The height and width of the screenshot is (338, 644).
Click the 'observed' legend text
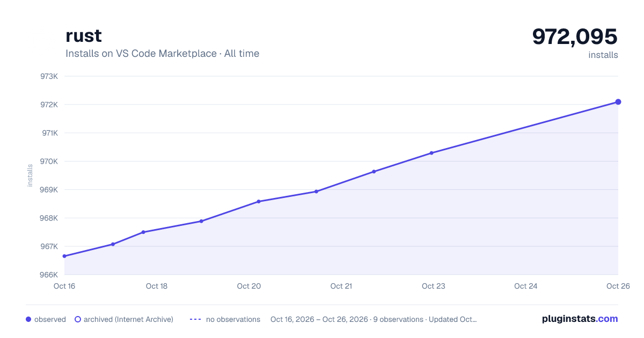point(50,319)
